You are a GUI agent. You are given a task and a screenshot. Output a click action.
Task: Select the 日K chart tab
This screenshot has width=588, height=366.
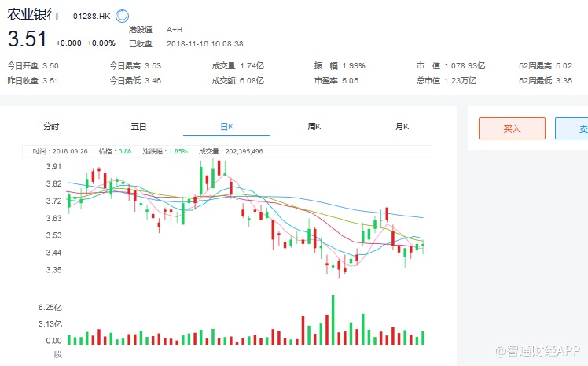point(226,127)
